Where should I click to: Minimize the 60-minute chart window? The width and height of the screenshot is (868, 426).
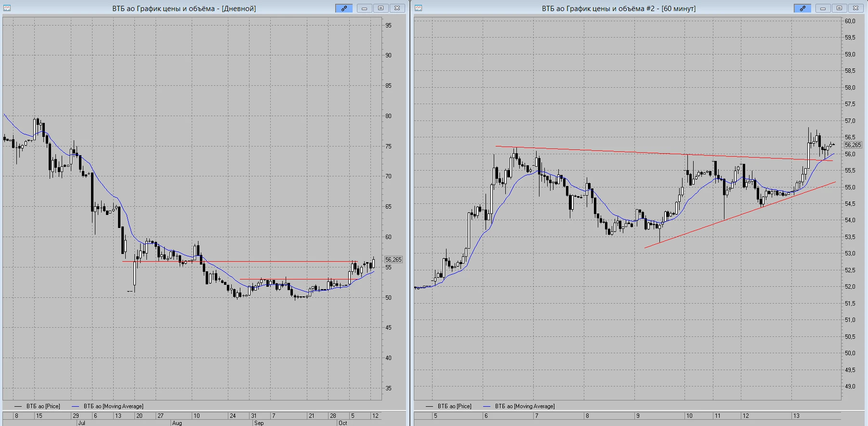click(823, 8)
